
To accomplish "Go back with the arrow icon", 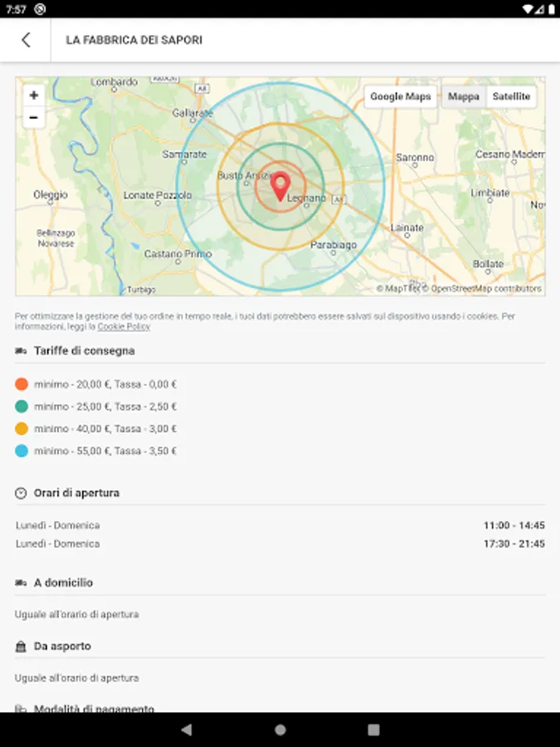I will (26, 40).
